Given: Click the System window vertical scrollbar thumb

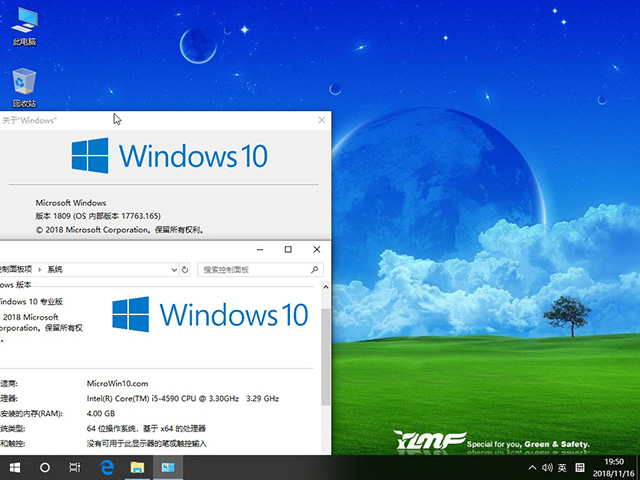Looking at the screenshot, I should (326, 357).
